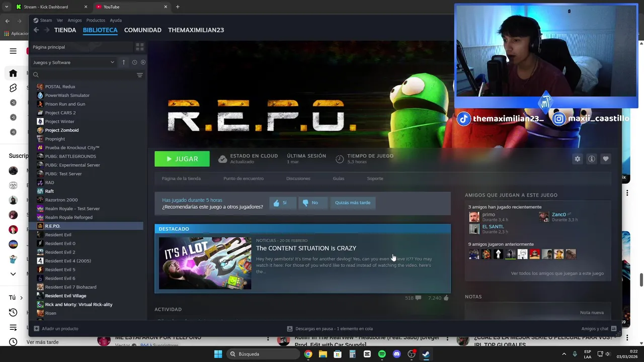
Task: Click the news comments count icon
Action: click(418, 298)
